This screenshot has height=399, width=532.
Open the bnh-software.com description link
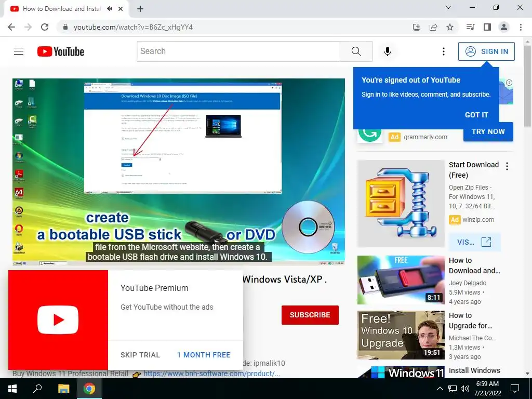pyautogui.click(x=212, y=374)
